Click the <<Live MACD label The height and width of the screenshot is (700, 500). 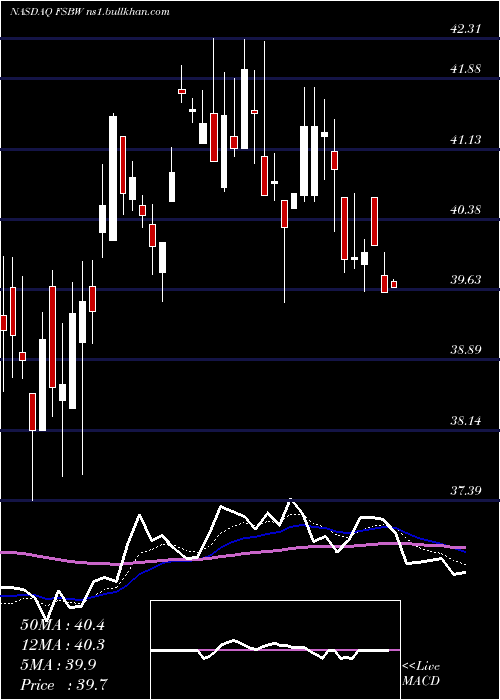[x=421, y=673]
